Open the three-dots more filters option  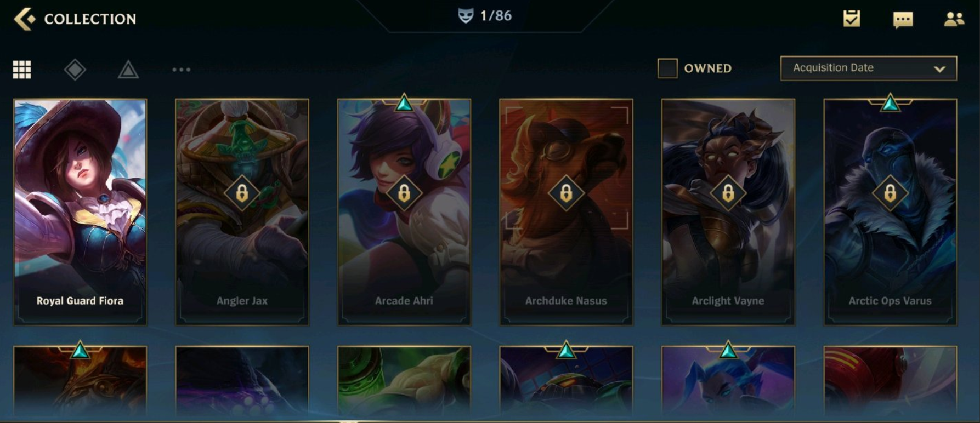181,70
